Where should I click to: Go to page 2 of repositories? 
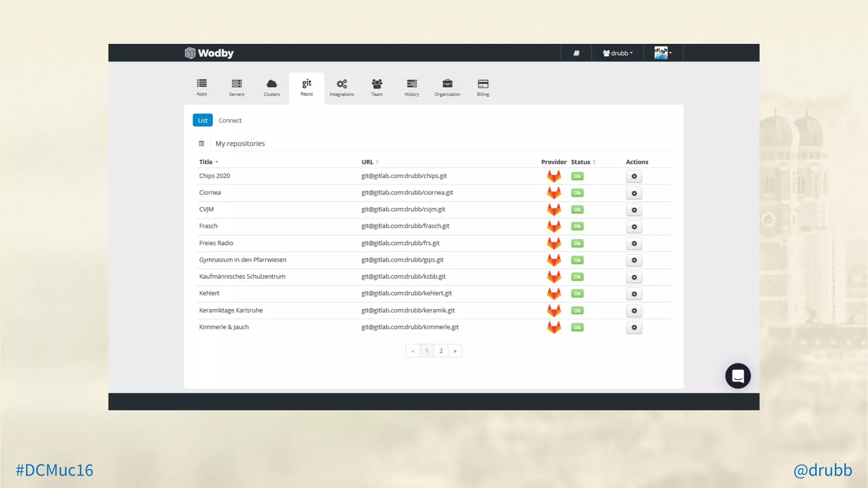pyautogui.click(x=441, y=351)
